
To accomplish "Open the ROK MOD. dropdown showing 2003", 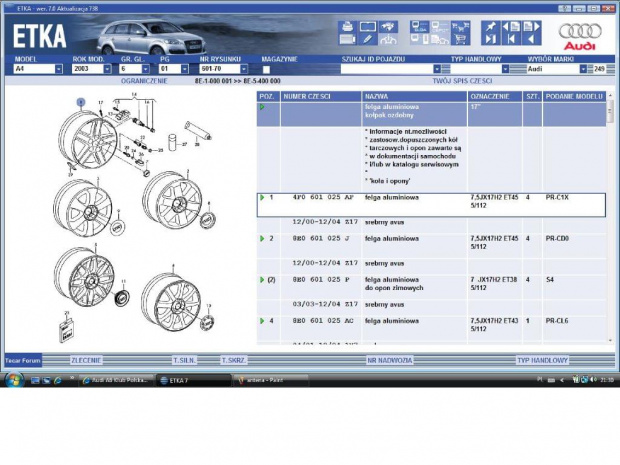I will click(107, 69).
